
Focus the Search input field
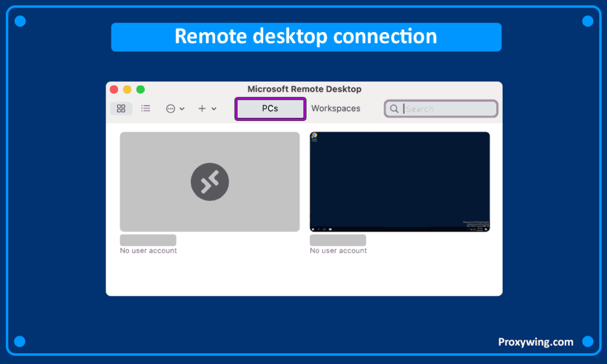pyautogui.click(x=441, y=109)
